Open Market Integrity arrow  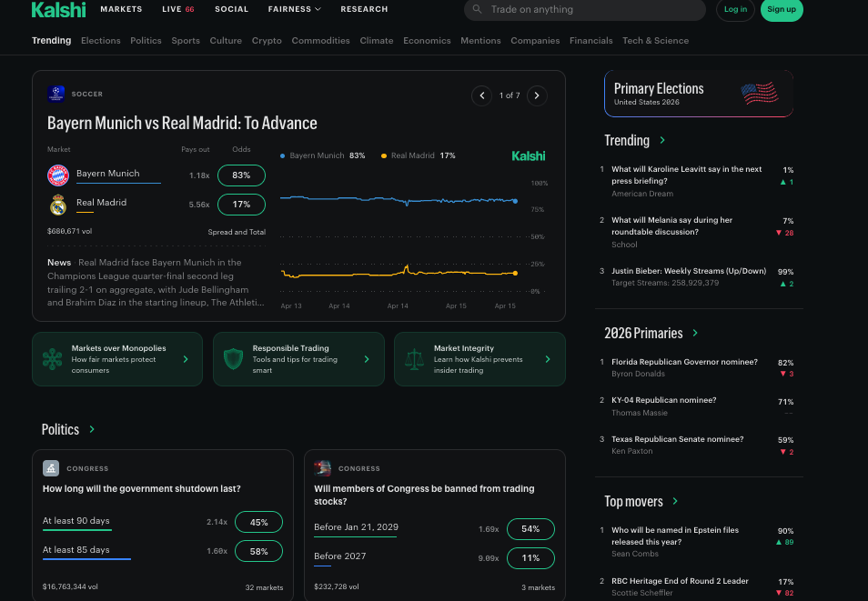pos(548,359)
